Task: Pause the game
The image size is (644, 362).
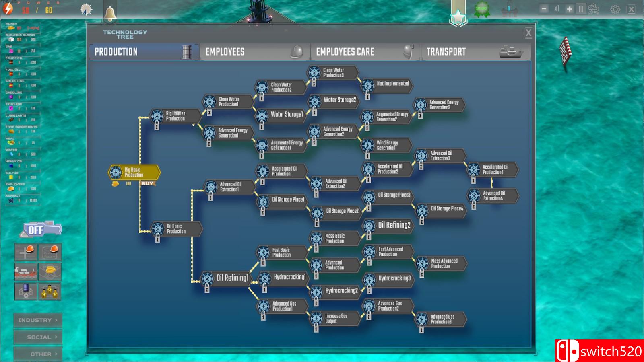Action: click(x=581, y=9)
